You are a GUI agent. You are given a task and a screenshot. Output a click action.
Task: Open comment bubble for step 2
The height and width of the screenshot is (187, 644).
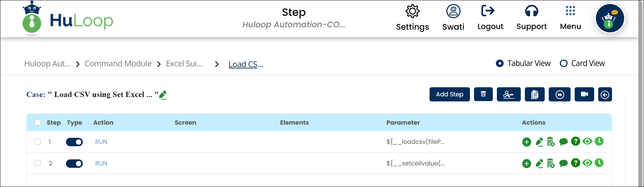[x=563, y=164]
